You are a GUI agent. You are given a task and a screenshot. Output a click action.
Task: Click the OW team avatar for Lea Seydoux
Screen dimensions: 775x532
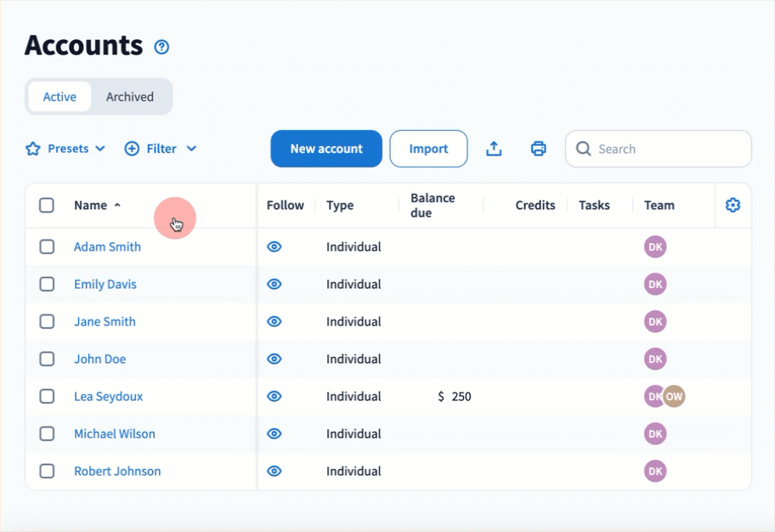pyautogui.click(x=675, y=396)
